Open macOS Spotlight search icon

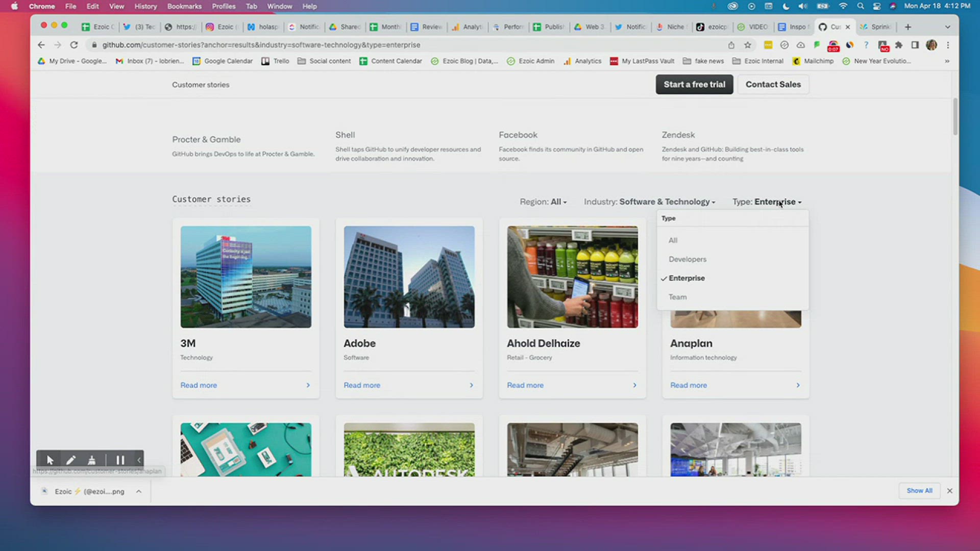click(861, 6)
